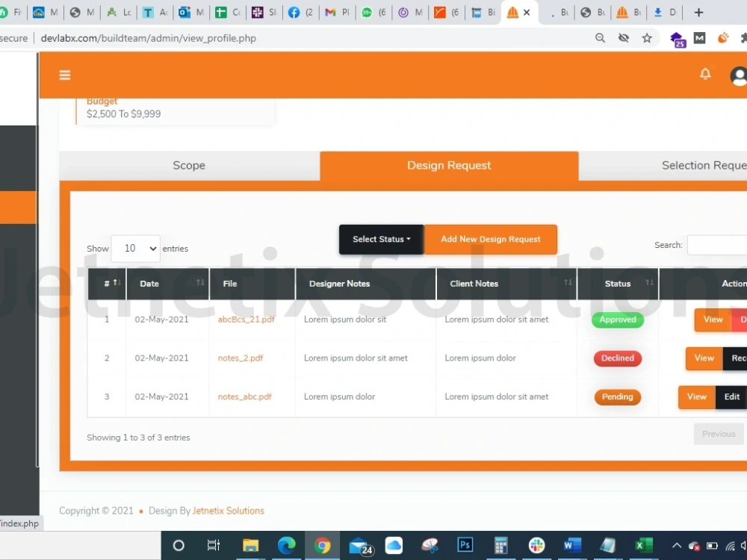Click the M extension icon in toolbar
Image resolution: width=747 pixels, height=560 pixels.
pos(699,38)
